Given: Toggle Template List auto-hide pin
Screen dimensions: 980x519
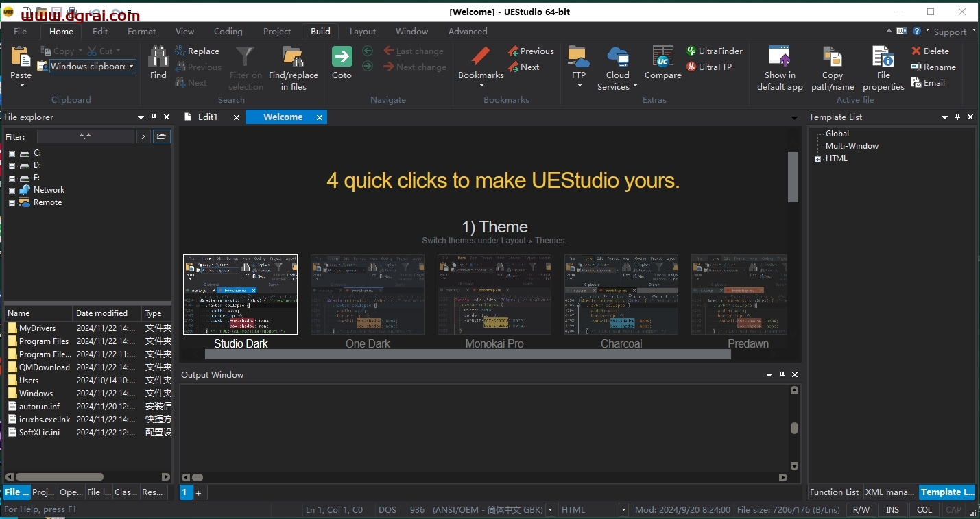Looking at the screenshot, I should pos(958,117).
